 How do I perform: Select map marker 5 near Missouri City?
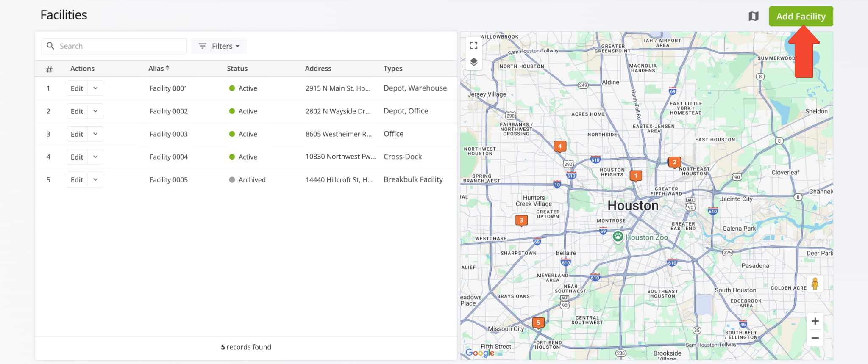pos(538,323)
